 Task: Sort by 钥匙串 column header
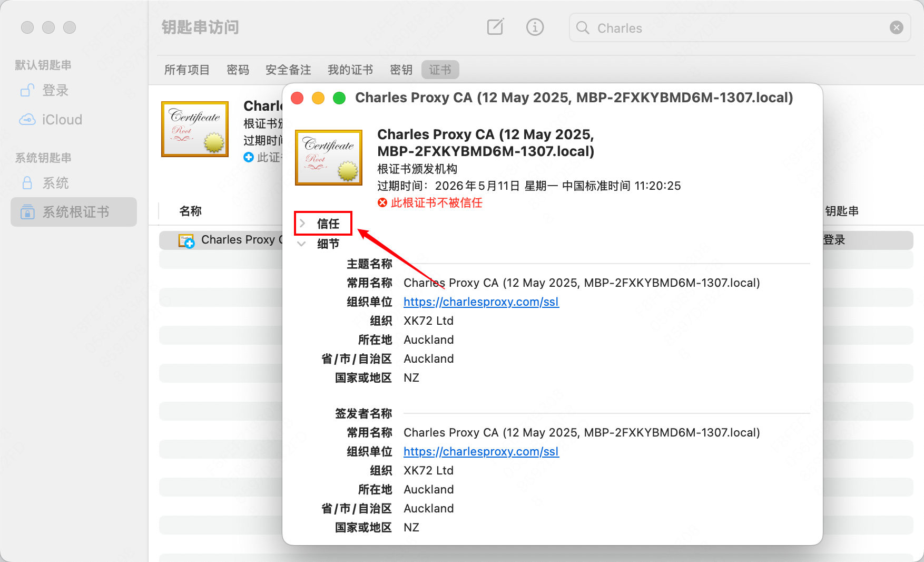point(842,211)
